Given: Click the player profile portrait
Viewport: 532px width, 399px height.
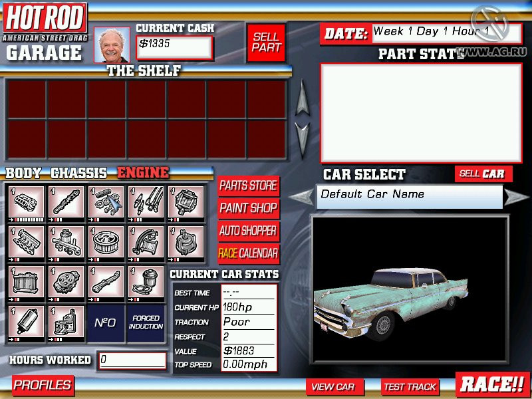Looking at the screenshot, I should click(x=112, y=45).
